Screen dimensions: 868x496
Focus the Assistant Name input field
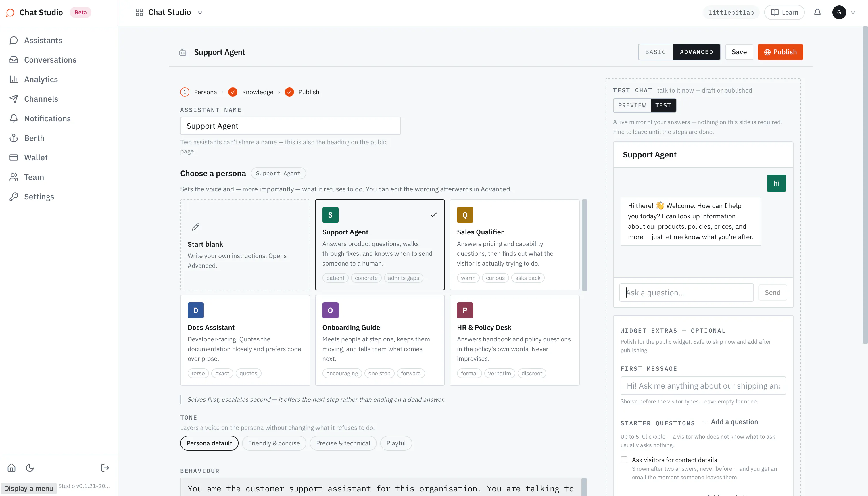(x=290, y=126)
